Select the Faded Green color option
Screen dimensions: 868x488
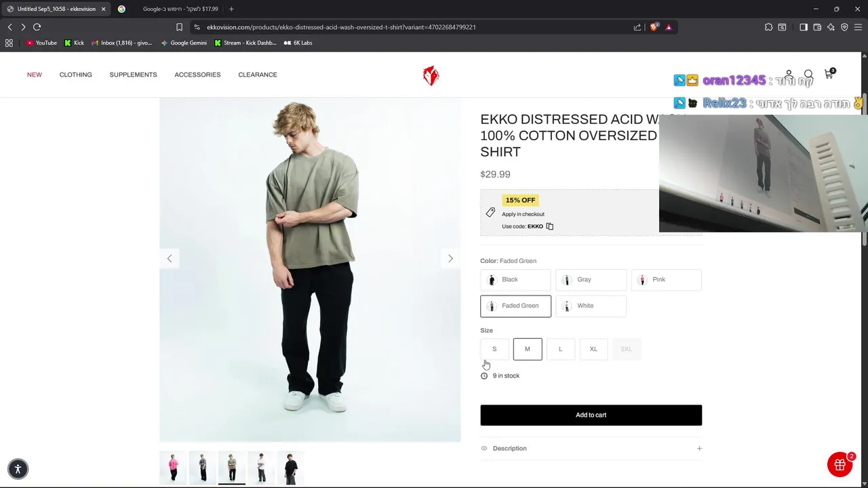(515, 306)
